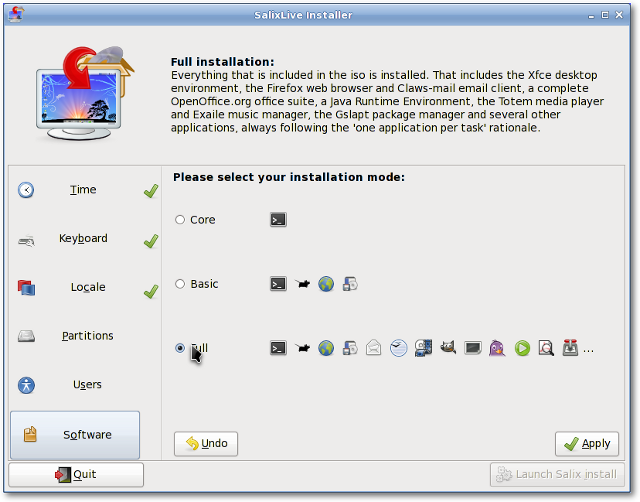Select the Full installation mode radio button
The image size is (640, 502).
(x=180, y=348)
